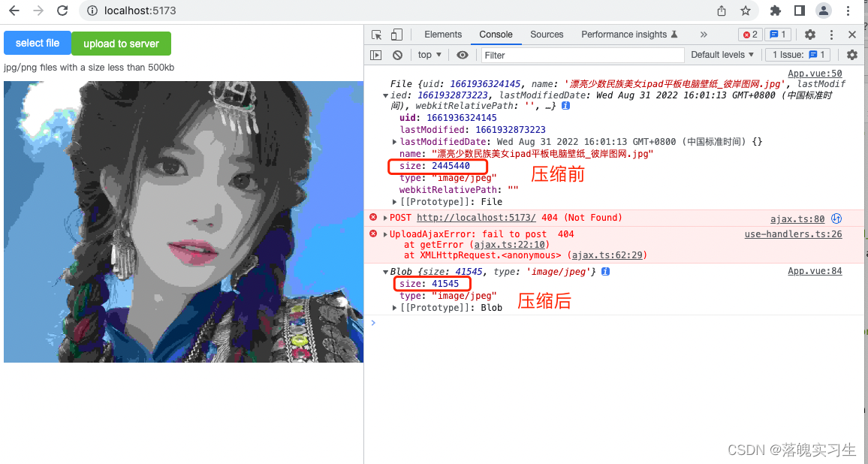Open the 'Default levels' dropdown
This screenshot has width=868, height=464.
722,54
